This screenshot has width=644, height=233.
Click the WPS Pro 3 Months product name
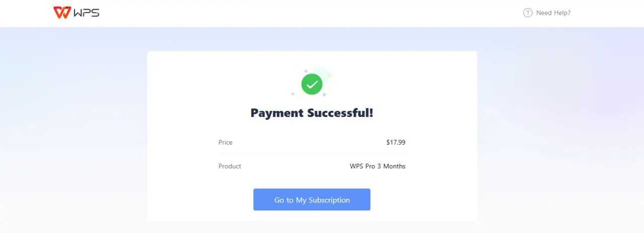pyautogui.click(x=378, y=166)
